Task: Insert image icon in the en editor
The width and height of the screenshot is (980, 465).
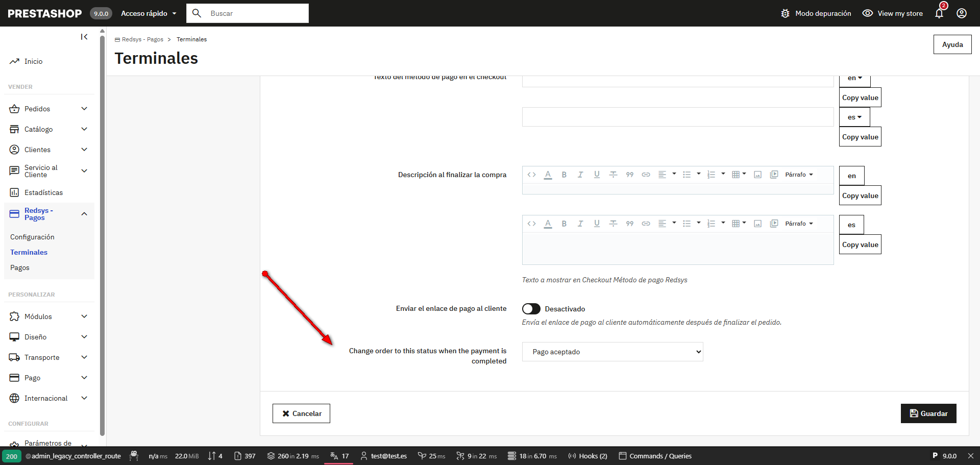Action: (x=757, y=175)
